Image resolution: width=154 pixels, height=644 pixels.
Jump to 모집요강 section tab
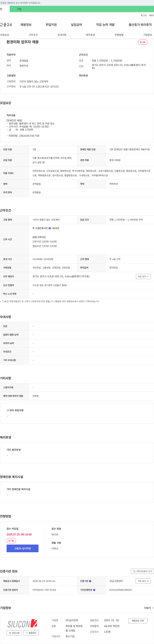(5, 35)
